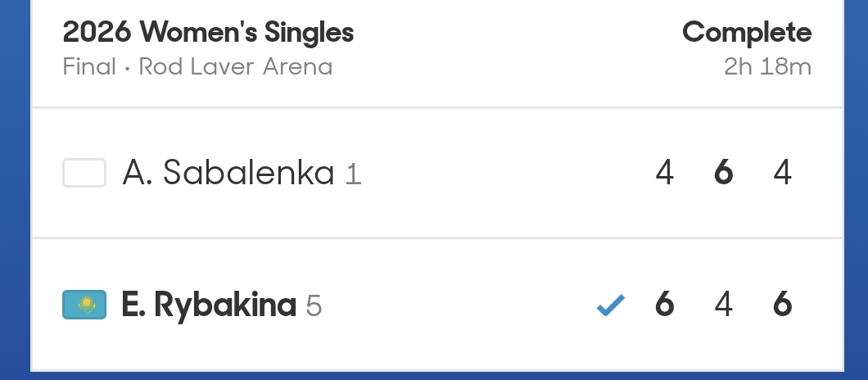Open the 2026 Women's Singles match title
The width and height of the screenshot is (868, 380).
tap(208, 33)
